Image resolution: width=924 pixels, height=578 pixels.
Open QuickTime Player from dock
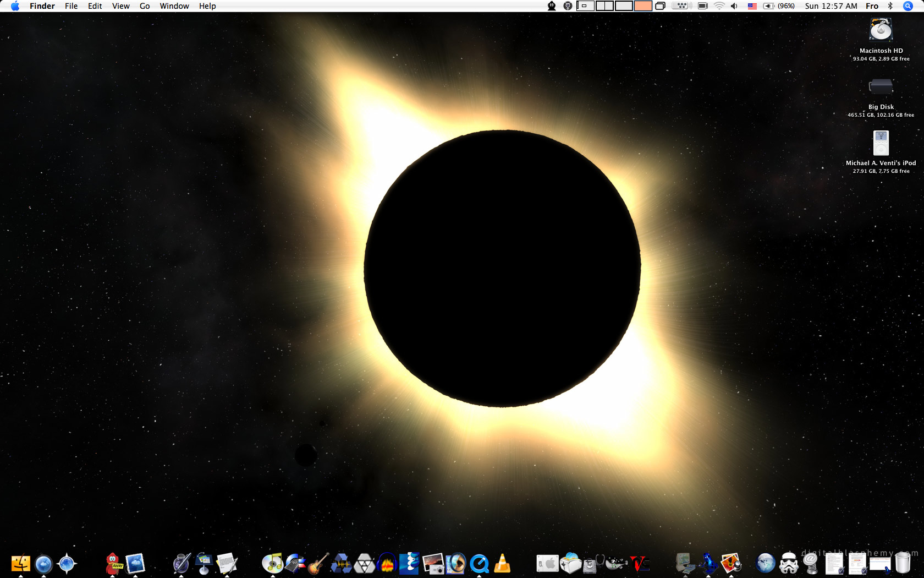479,564
